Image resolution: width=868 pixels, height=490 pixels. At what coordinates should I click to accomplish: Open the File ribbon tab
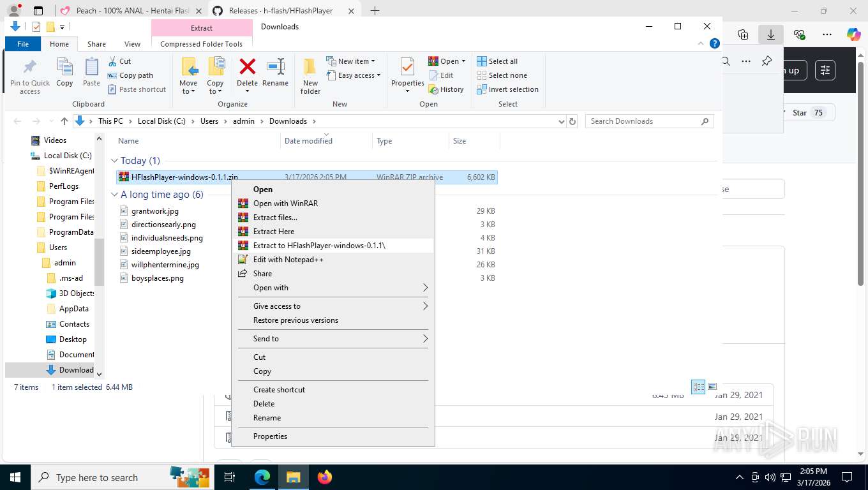[x=23, y=44]
